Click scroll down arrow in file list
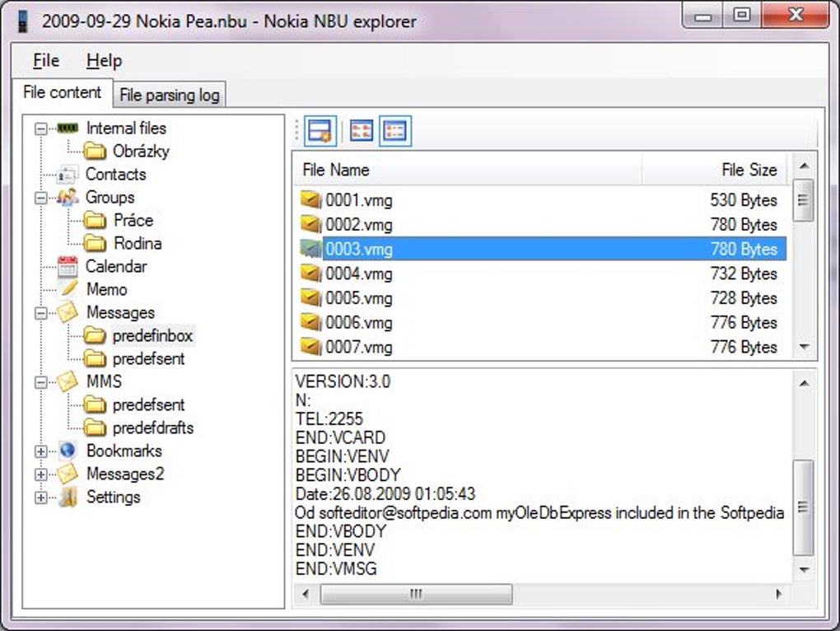 [x=804, y=347]
